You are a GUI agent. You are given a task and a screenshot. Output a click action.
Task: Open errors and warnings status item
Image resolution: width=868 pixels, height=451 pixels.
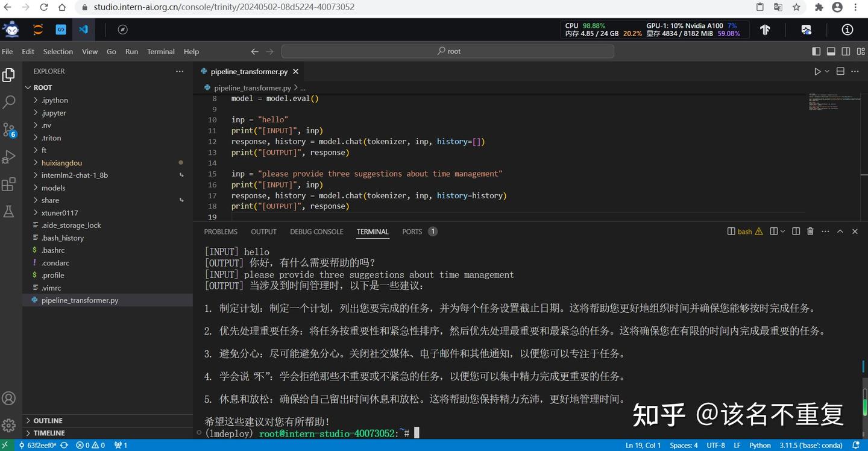(x=90, y=446)
